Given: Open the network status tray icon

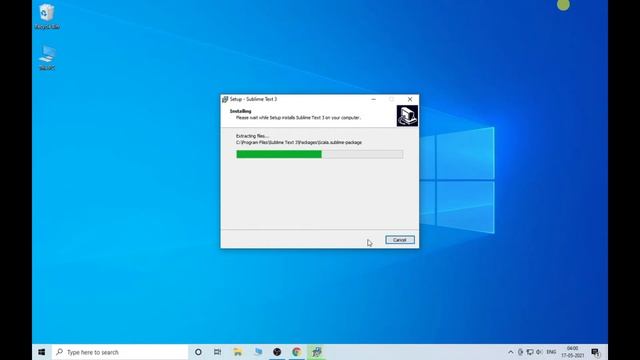Looking at the screenshot, I should [x=530, y=352].
